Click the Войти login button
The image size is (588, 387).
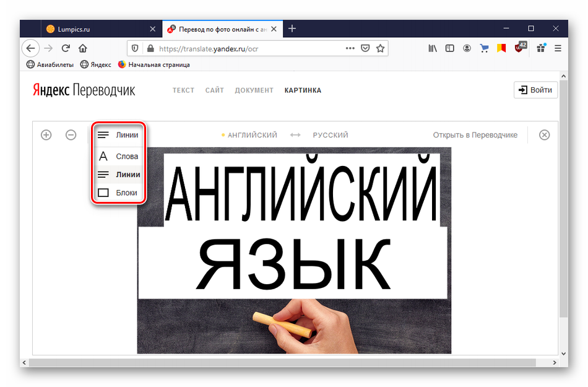coord(535,90)
